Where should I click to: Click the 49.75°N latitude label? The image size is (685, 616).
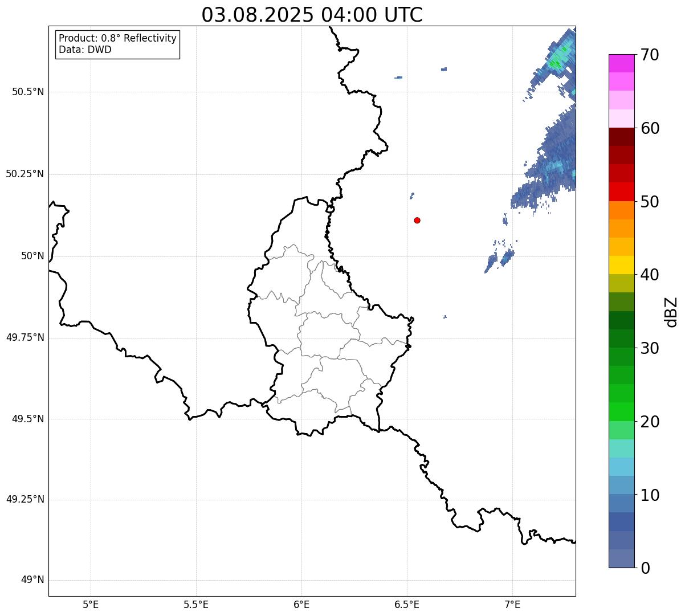(x=25, y=337)
